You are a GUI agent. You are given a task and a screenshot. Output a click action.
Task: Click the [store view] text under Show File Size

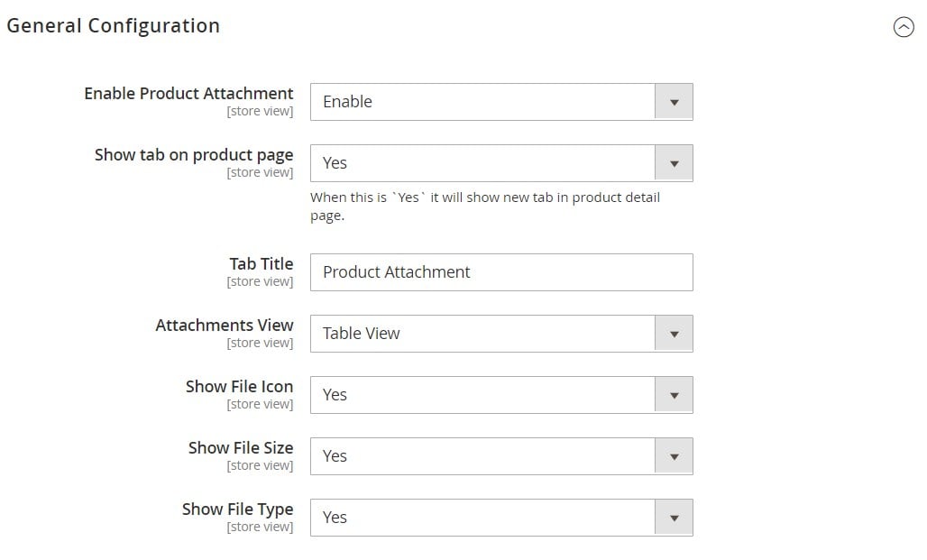coord(260,465)
